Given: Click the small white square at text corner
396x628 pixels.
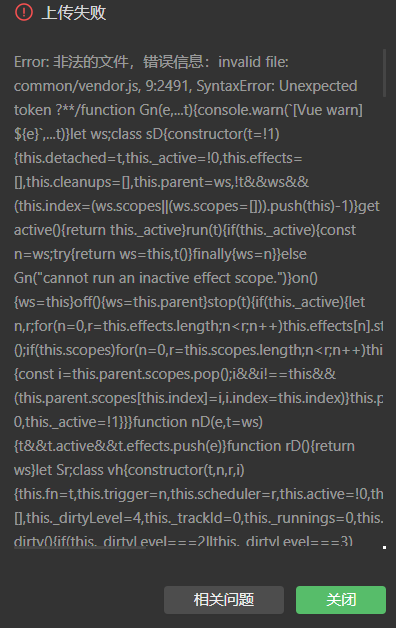Looking at the screenshot, I should click(x=384, y=547).
